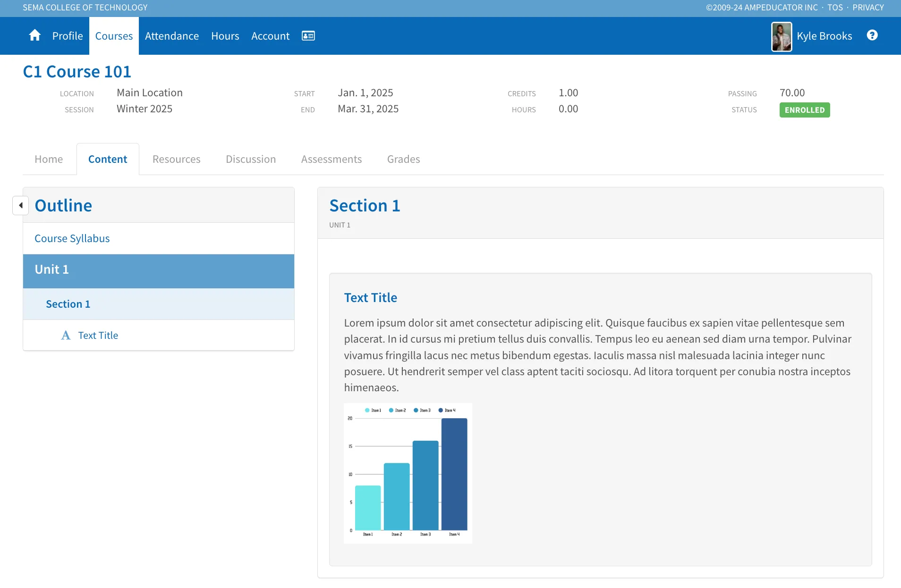Open Account menu item
This screenshot has width=901, height=588.
pos(270,36)
